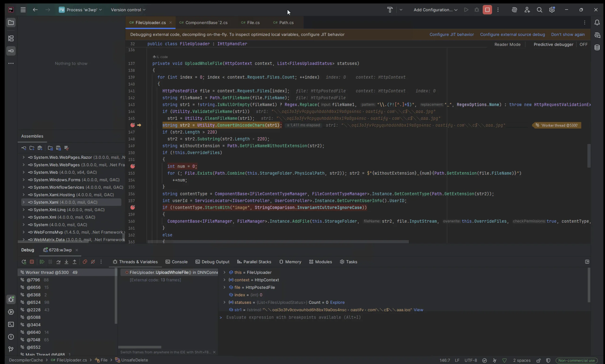The width and height of the screenshot is (605, 364).
Task: Open the Database tool window icon
Action: click(x=597, y=48)
